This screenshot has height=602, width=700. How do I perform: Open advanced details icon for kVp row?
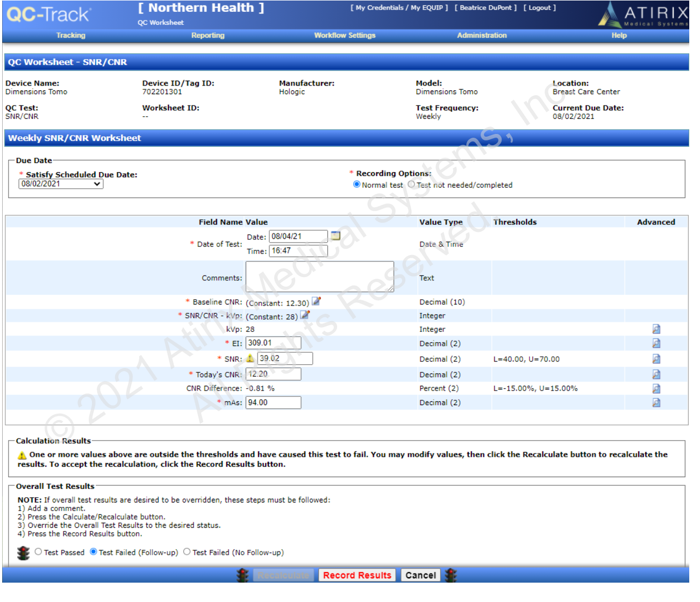pos(656,329)
